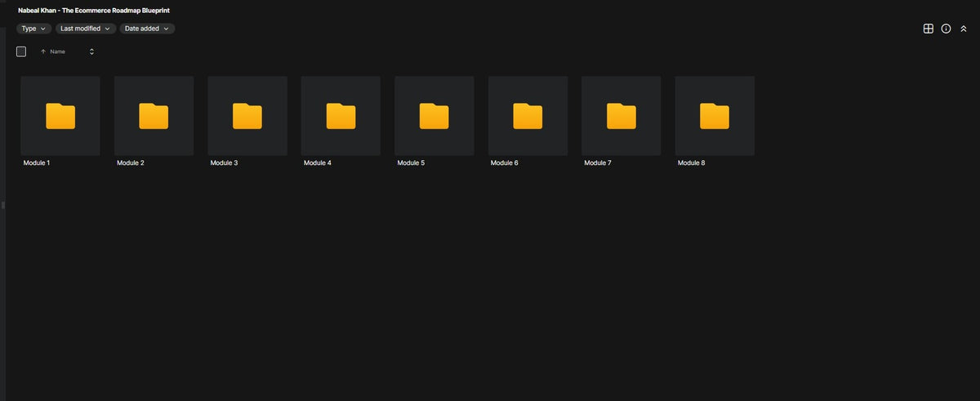Sort by Name column header
Viewport: 980px width, 401px height.
click(x=53, y=51)
